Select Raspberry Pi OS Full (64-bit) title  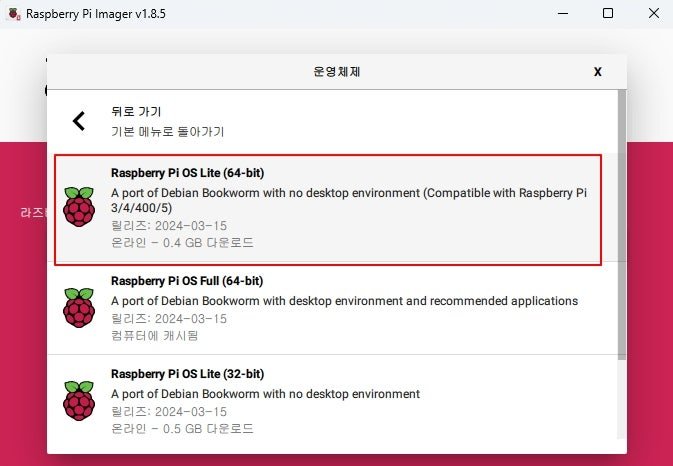pyautogui.click(x=187, y=281)
